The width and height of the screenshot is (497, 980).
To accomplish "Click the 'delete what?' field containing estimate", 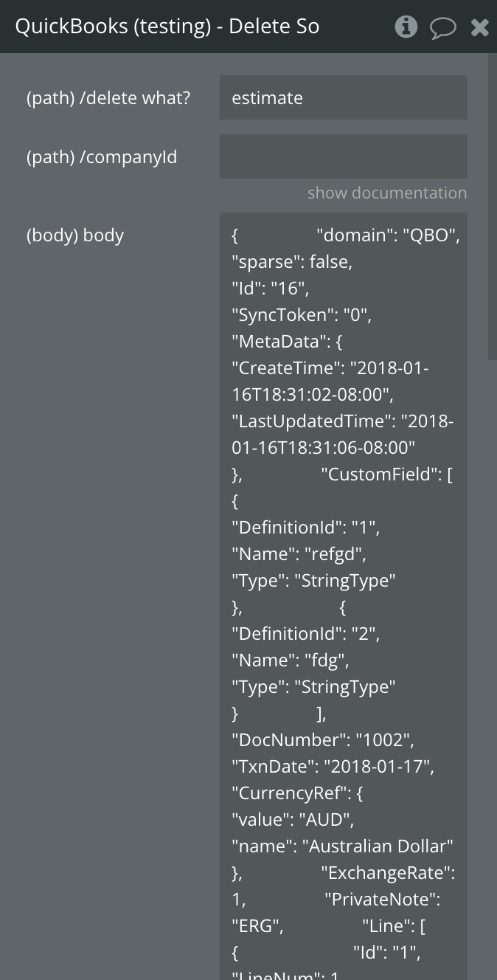I will [x=343, y=97].
